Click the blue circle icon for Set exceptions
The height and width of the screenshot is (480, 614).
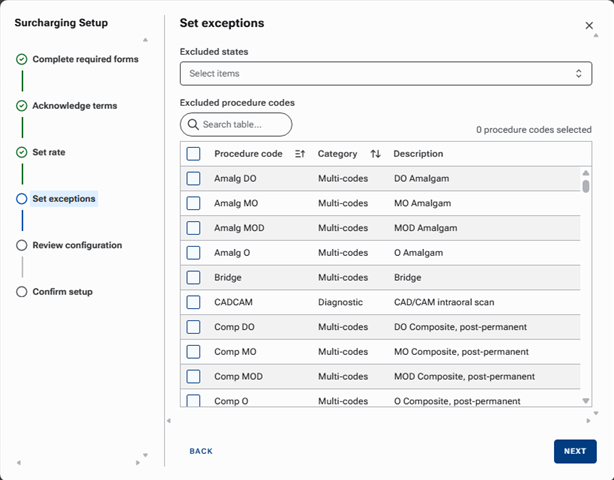point(22,199)
